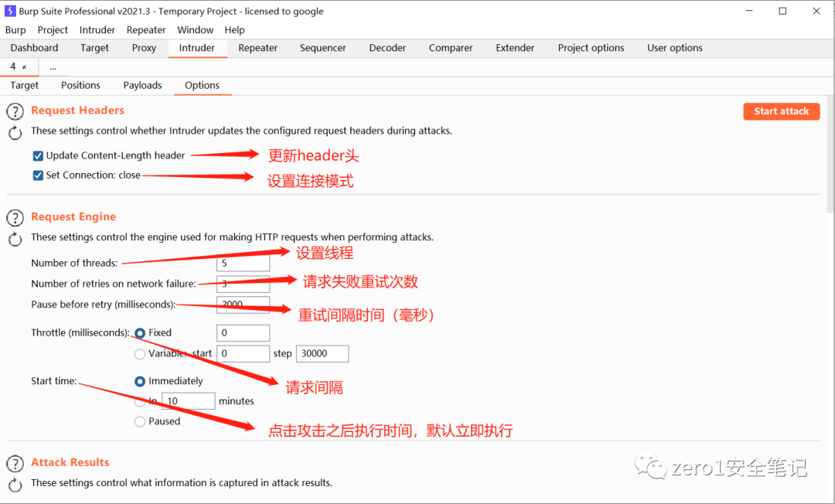This screenshot has width=835, height=504.
Task: Click Number of retries input field
Action: tap(243, 284)
